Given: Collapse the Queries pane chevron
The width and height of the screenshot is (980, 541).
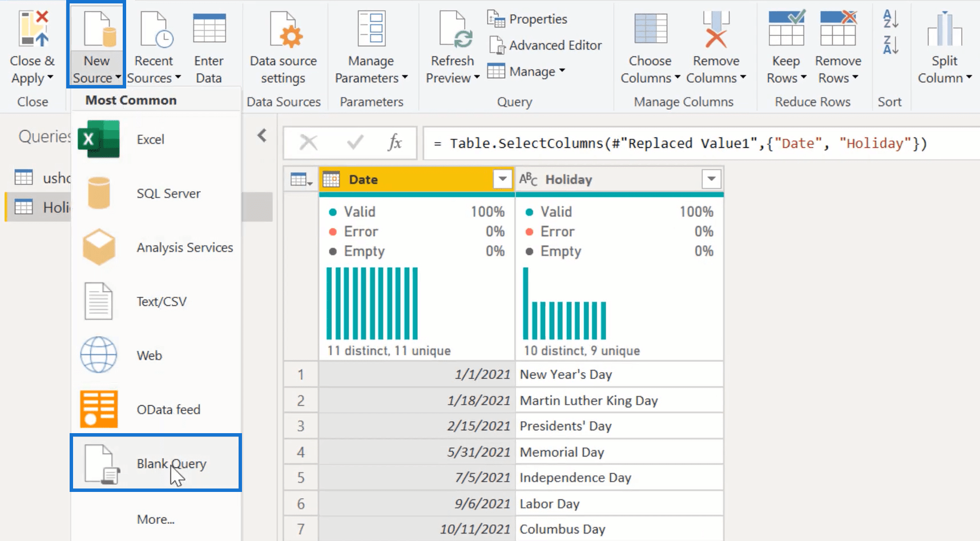Looking at the screenshot, I should pyautogui.click(x=262, y=136).
